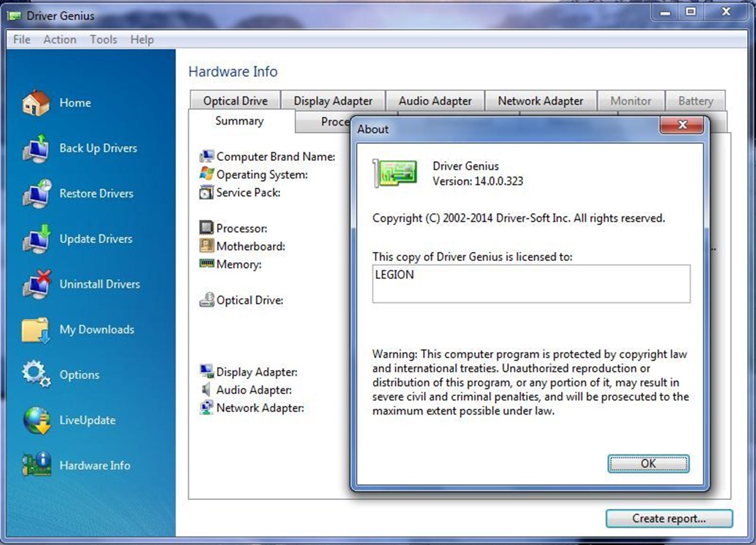Close the About dialog with red X
Screen dimensions: 756x545
point(682,125)
